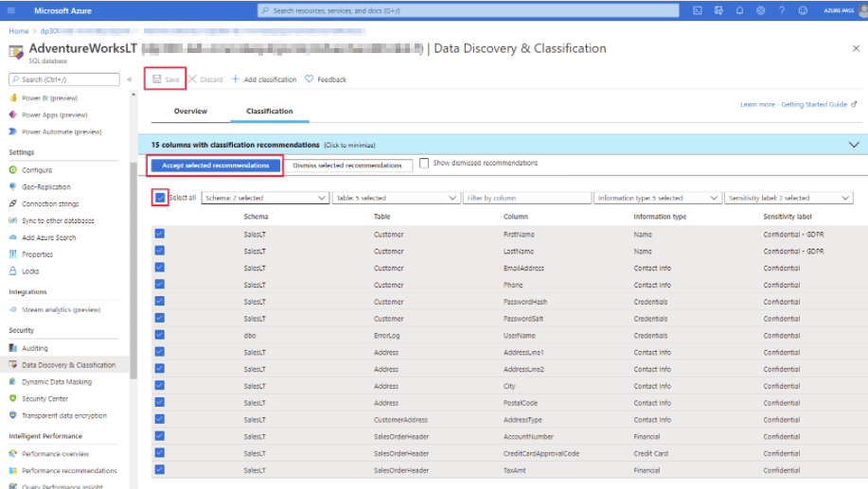The image size is (868, 489).
Task: Enable Show dismissed recommendations checkbox
Action: (424, 164)
